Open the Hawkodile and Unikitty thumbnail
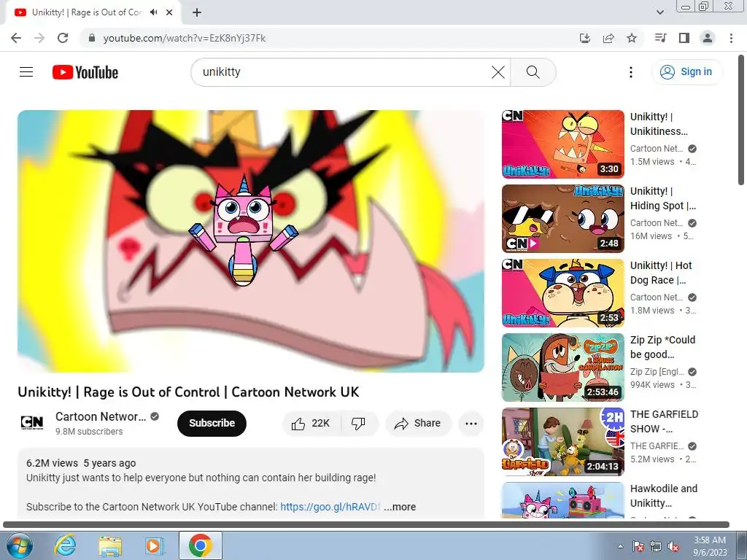 coord(562,500)
